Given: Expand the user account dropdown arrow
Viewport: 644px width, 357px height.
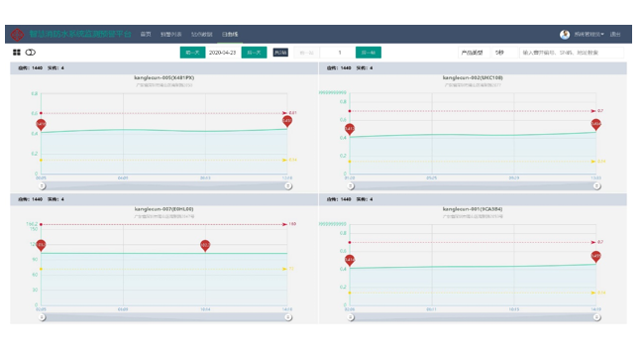Looking at the screenshot, I should pyautogui.click(x=602, y=34).
